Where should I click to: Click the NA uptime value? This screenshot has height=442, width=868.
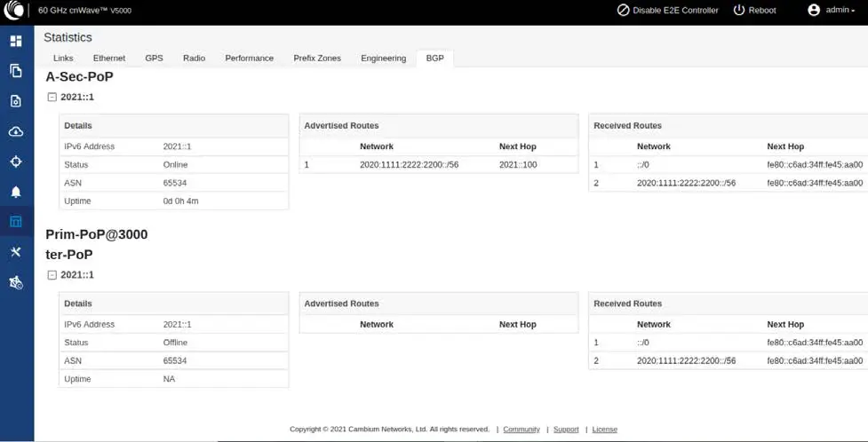click(x=169, y=379)
